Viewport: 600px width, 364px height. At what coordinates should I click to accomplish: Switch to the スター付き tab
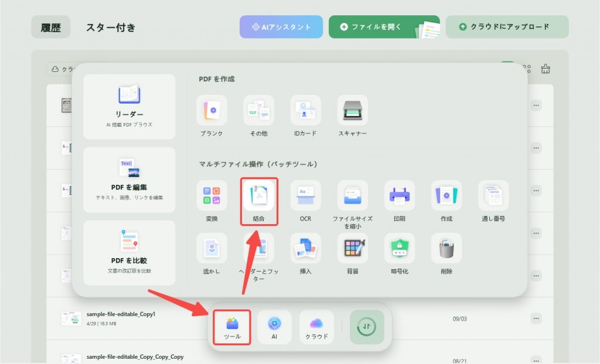pyautogui.click(x=111, y=27)
